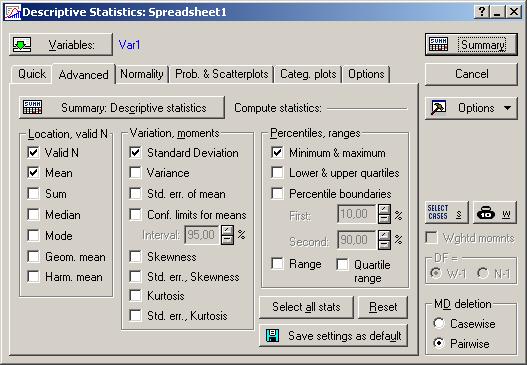Decrease the Interval confidence spinner

click(x=228, y=240)
